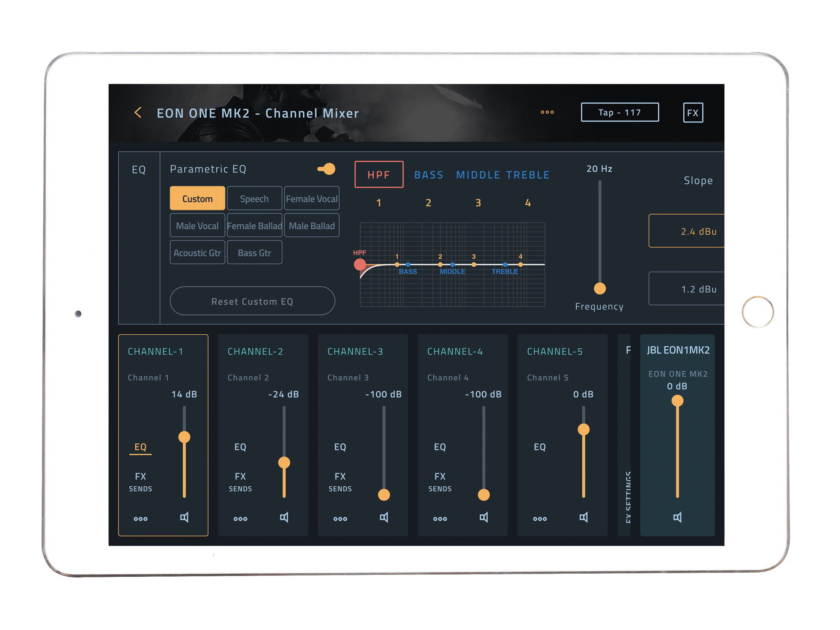Open Channel-1 more options dots
840x630 pixels.
(x=141, y=519)
